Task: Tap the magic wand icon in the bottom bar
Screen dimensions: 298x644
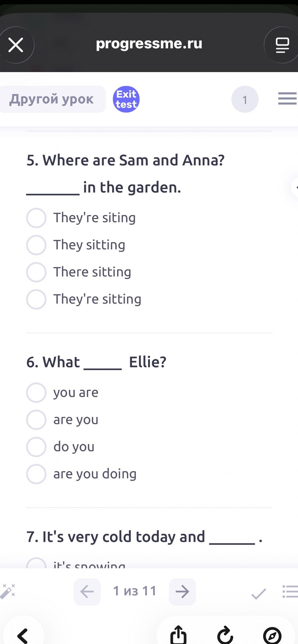Action: pyautogui.click(x=8, y=591)
